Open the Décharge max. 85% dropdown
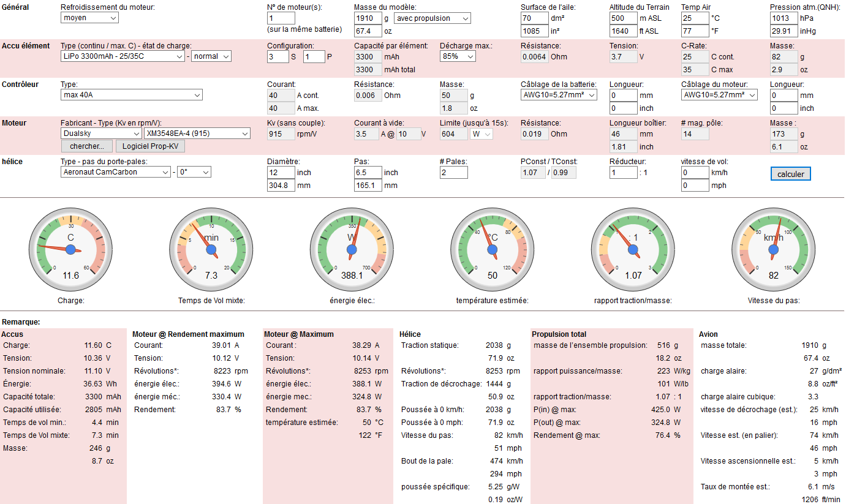This screenshot has height=504, width=846. click(458, 56)
